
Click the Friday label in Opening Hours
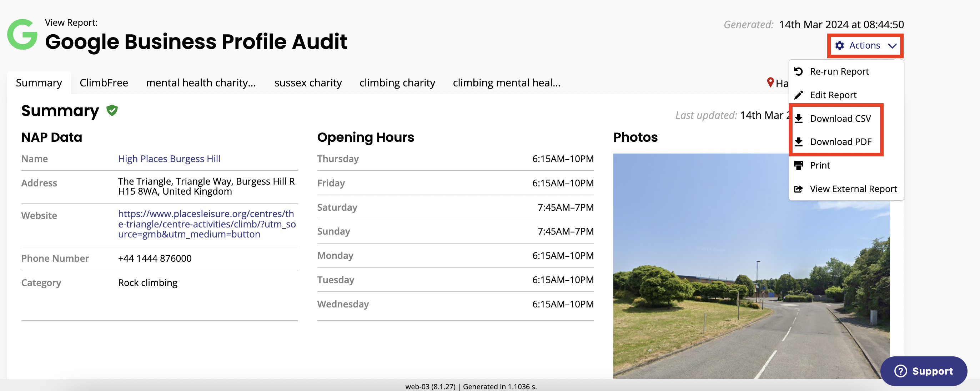pyautogui.click(x=331, y=183)
